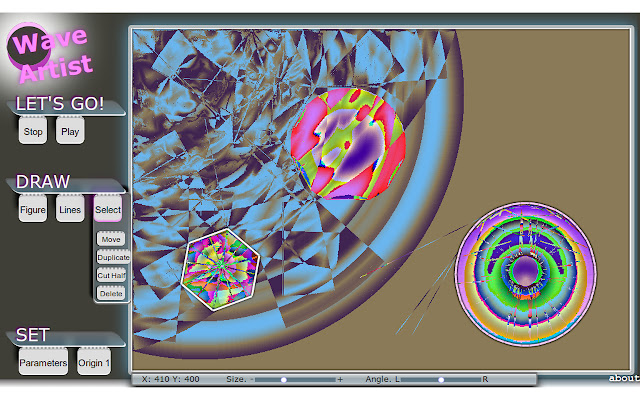
Task: Click the Wave Artist logo
Action: [x=49, y=53]
